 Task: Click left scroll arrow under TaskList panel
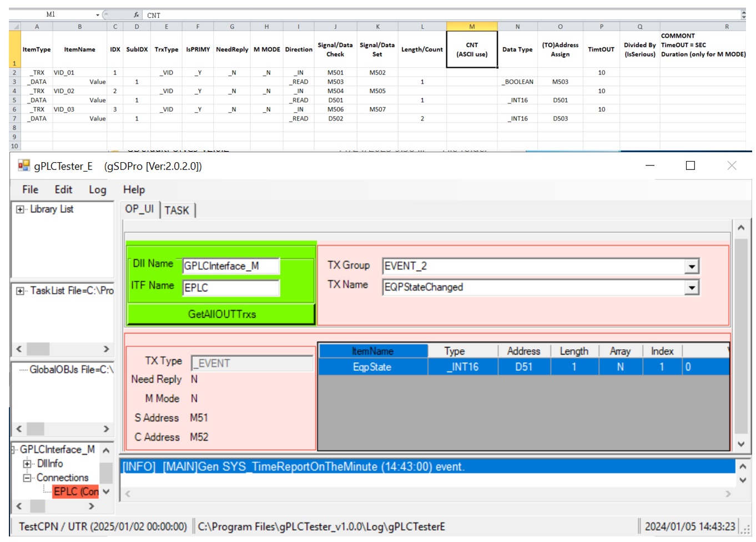(19, 349)
